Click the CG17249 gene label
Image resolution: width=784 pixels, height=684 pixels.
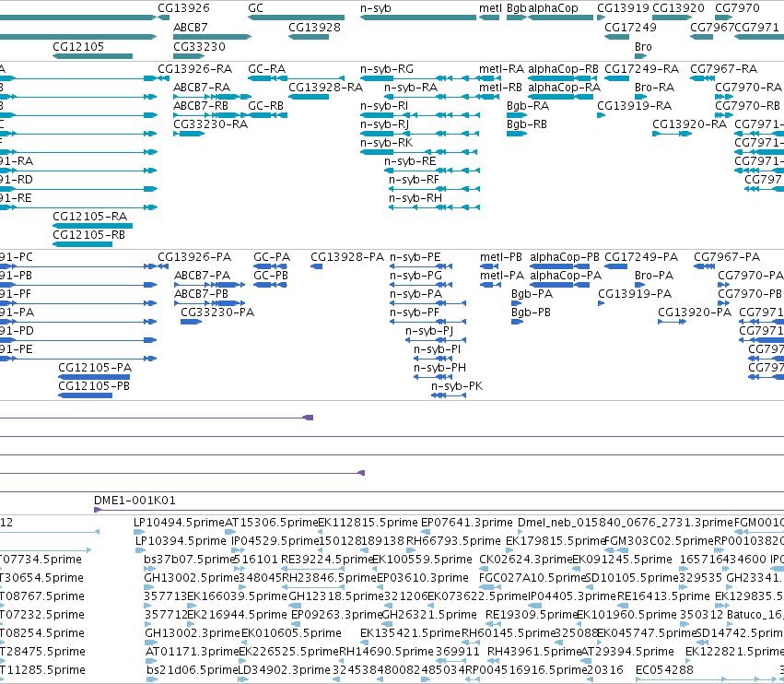click(630, 27)
